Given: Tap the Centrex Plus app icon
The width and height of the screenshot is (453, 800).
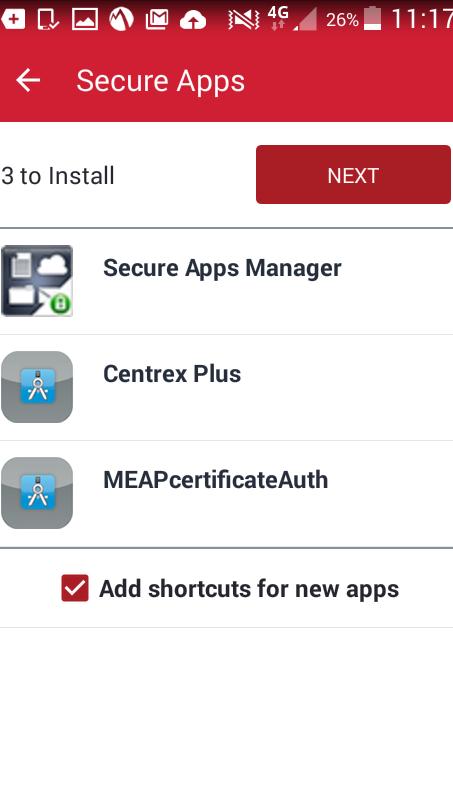Looking at the screenshot, I should click(37, 387).
